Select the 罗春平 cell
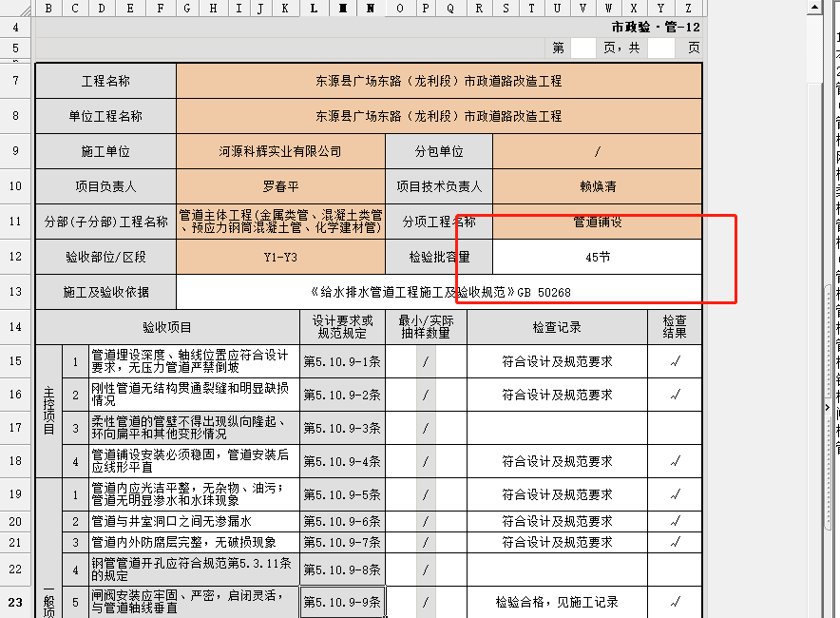The image size is (840, 618). [280, 186]
